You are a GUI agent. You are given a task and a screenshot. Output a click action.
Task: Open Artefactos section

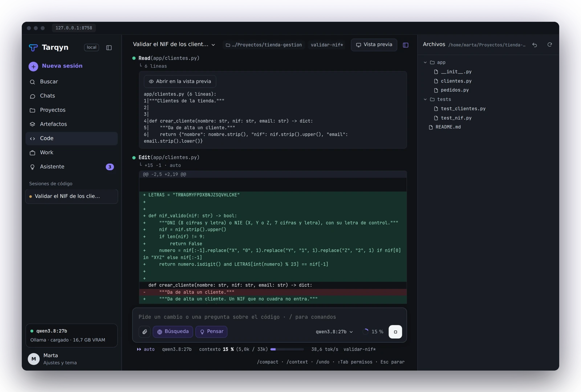(x=72, y=124)
